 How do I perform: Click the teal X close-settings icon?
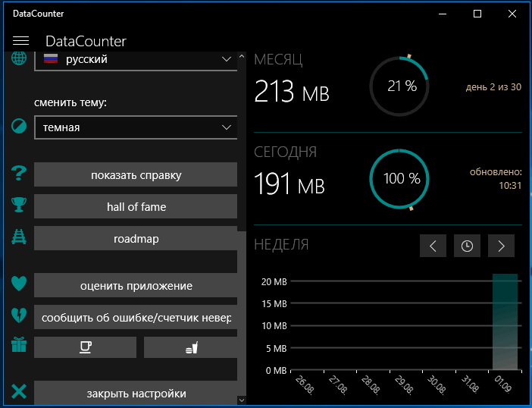click(19, 391)
